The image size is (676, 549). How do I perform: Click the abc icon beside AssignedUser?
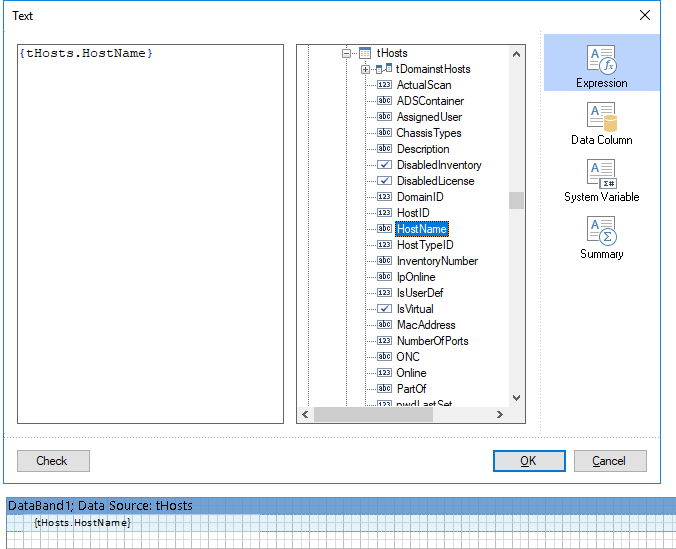(384, 116)
